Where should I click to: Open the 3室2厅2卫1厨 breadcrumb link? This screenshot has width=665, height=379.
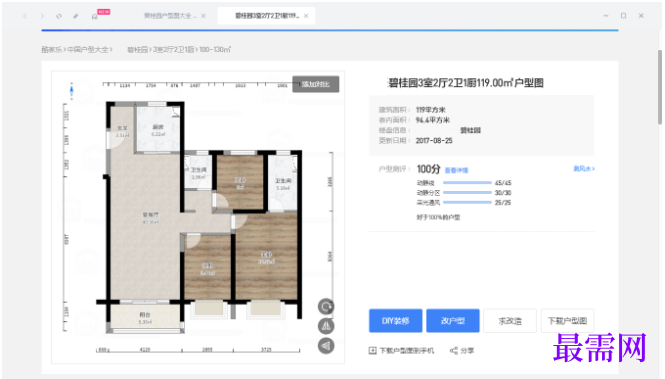coord(173,50)
